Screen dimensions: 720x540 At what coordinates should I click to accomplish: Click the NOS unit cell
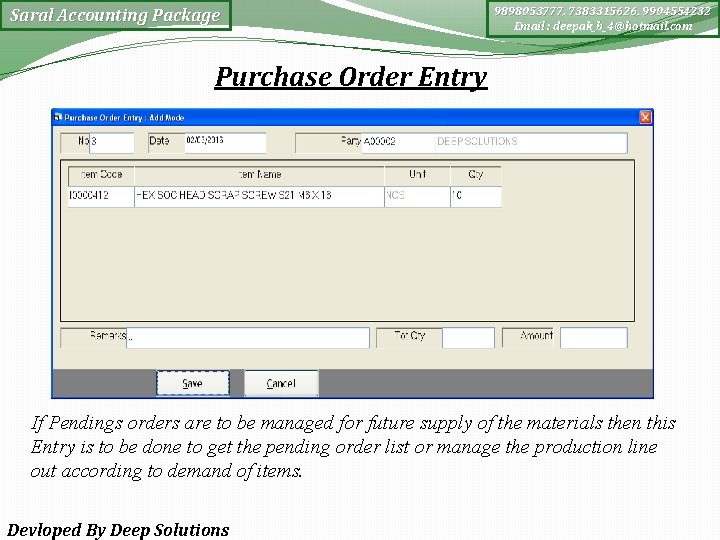[x=417, y=197]
